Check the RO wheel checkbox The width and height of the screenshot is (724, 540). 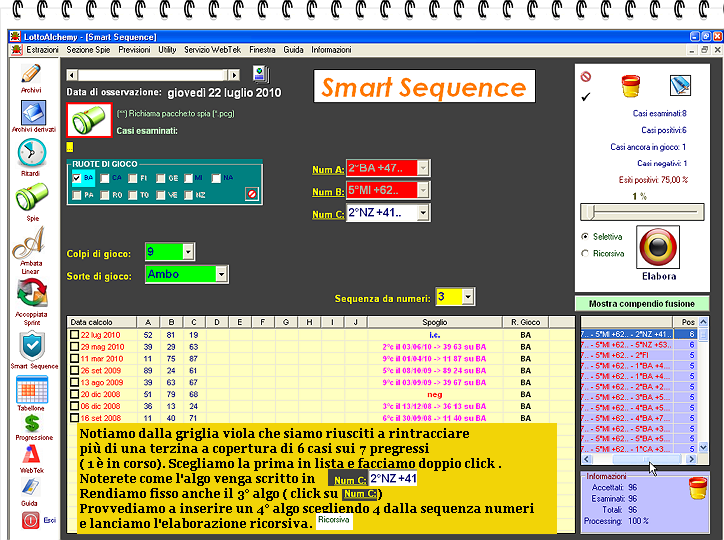pyautogui.click(x=105, y=195)
